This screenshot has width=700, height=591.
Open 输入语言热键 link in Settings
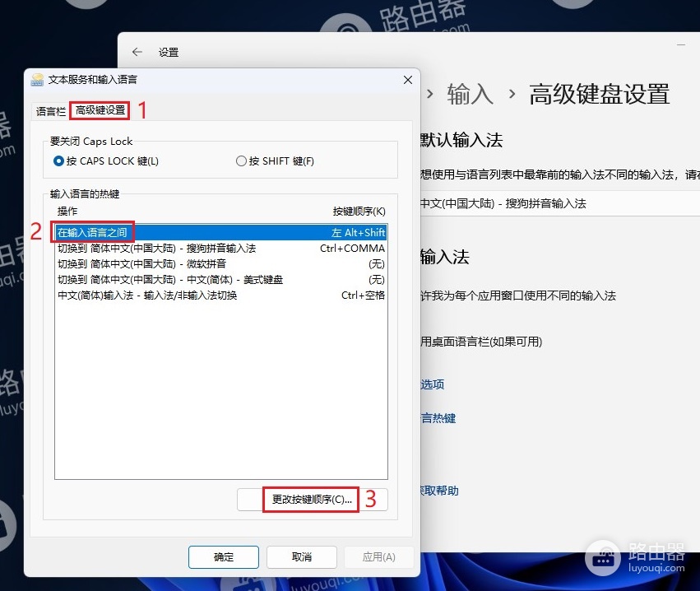coord(438,419)
